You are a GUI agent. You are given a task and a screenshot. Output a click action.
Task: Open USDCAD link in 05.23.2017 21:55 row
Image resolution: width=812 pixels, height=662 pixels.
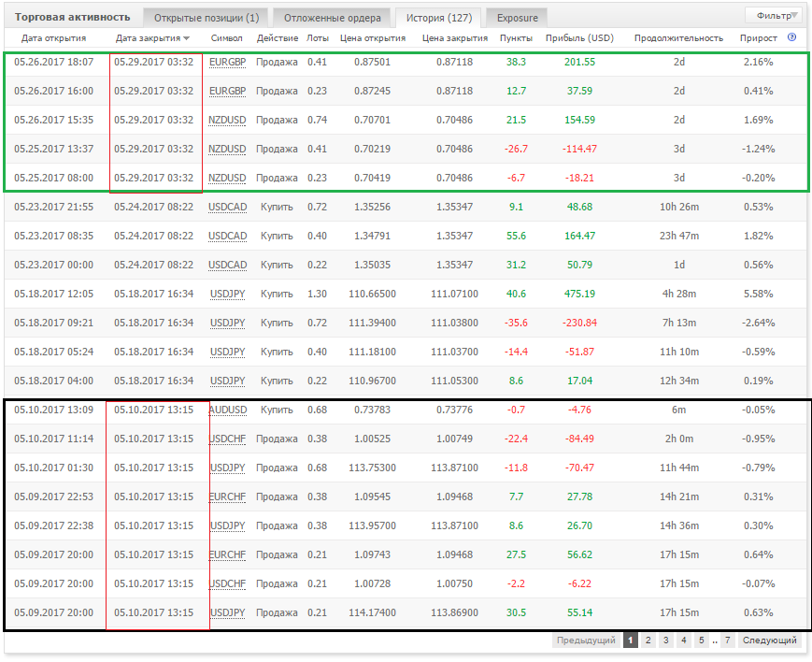[227, 208]
